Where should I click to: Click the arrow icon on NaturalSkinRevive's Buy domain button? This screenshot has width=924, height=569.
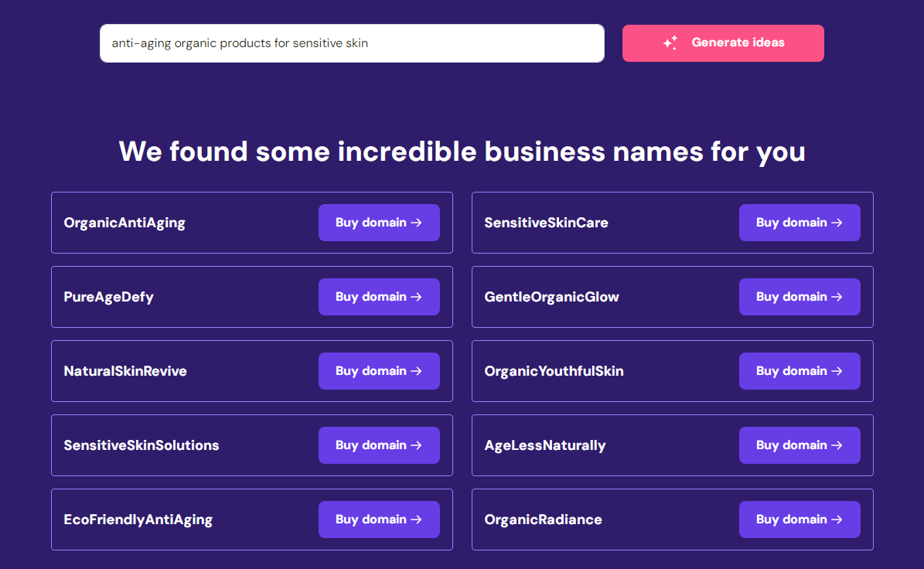click(417, 370)
